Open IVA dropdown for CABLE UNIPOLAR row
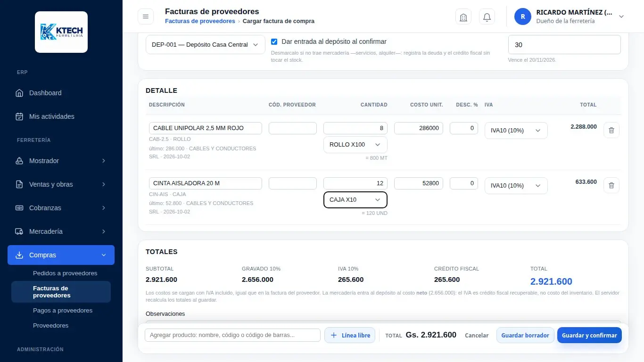 516,131
